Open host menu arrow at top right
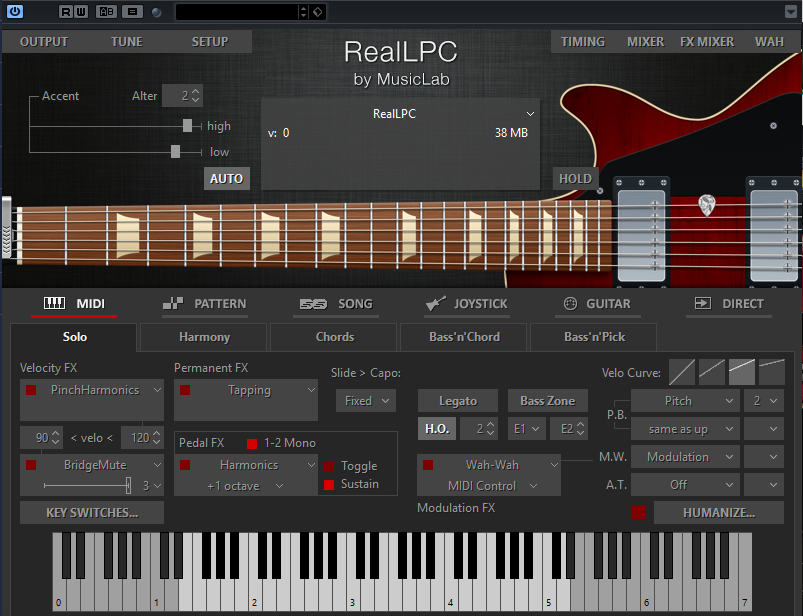 [791, 11]
